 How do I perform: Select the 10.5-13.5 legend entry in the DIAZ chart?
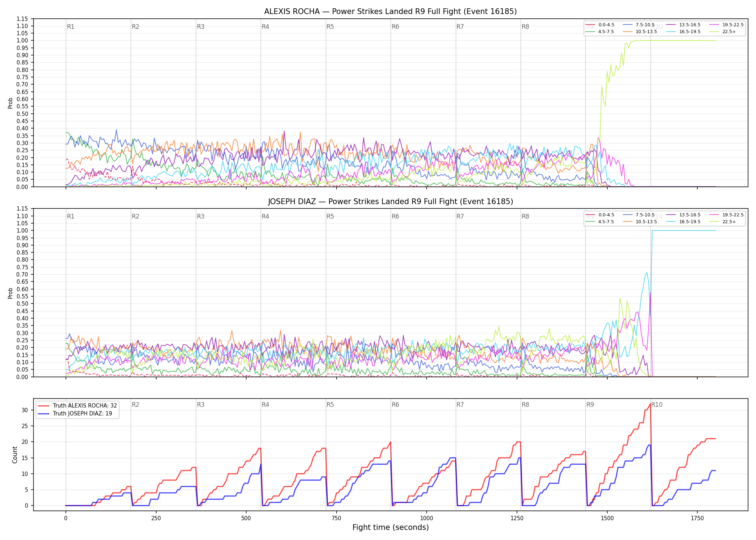pyautogui.click(x=640, y=222)
